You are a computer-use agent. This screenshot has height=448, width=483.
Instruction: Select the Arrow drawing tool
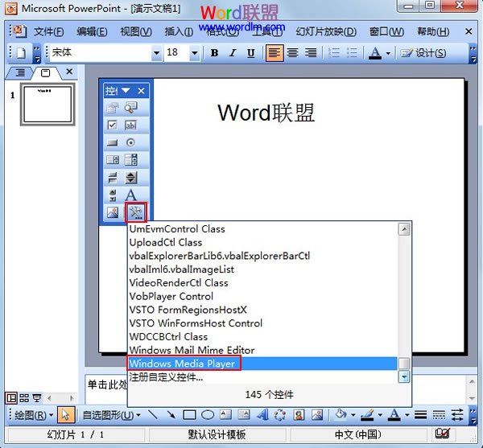[x=171, y=415]
